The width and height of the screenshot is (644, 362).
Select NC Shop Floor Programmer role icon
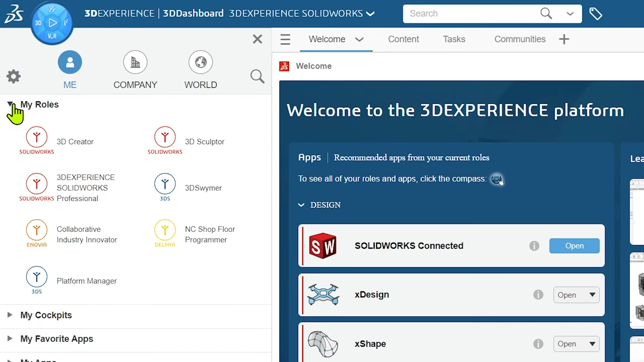165,233
